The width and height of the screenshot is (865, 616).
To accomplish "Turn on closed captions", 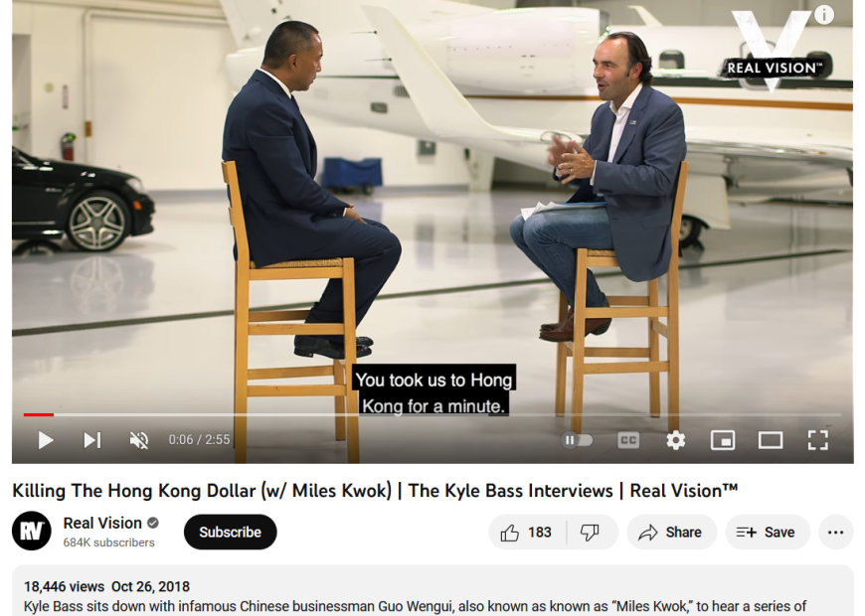I will (628, 440).
